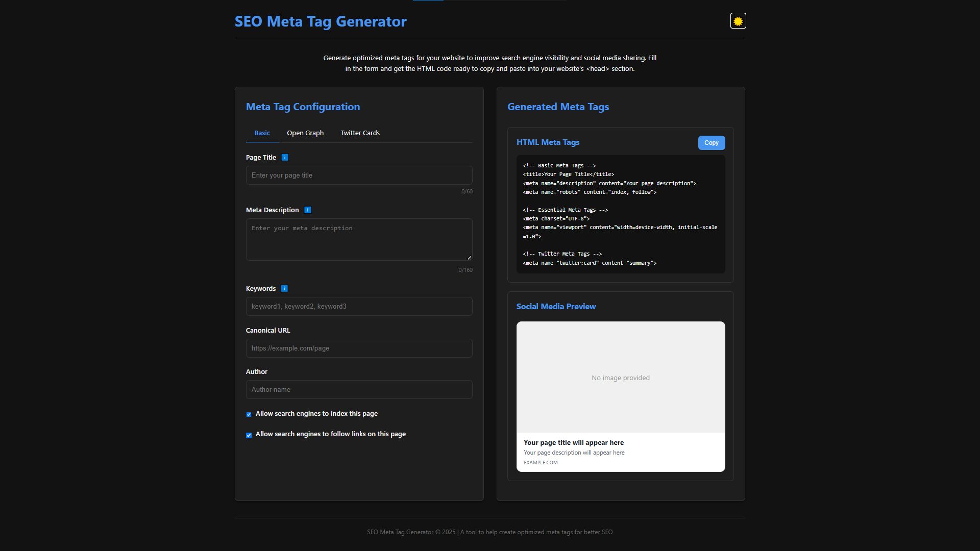980x551 pixels.
Task: Click the Author name input field
Action: pos(359,390)
